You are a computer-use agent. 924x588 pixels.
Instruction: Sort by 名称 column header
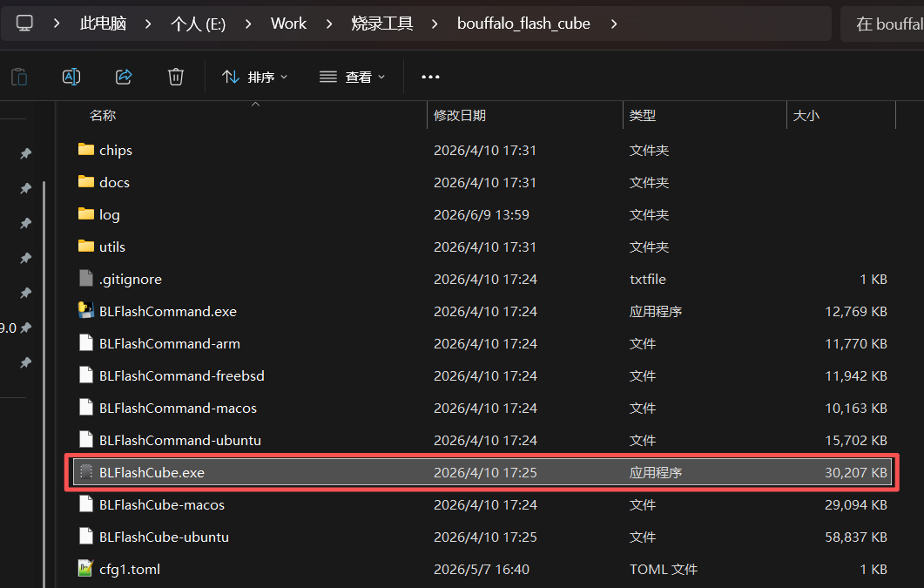click(x=103, y=116)
